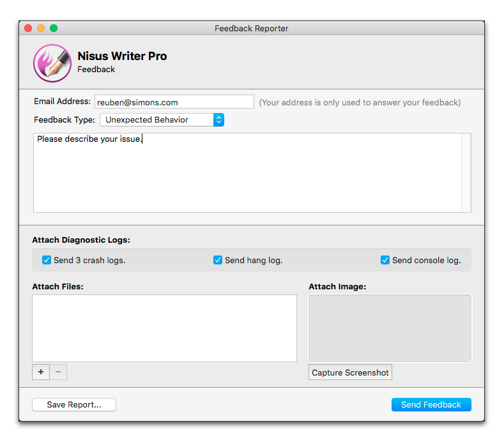Viewport: 504px width, 442px height.
Task: Click the Send Feedback button
Action: [431, 404]
